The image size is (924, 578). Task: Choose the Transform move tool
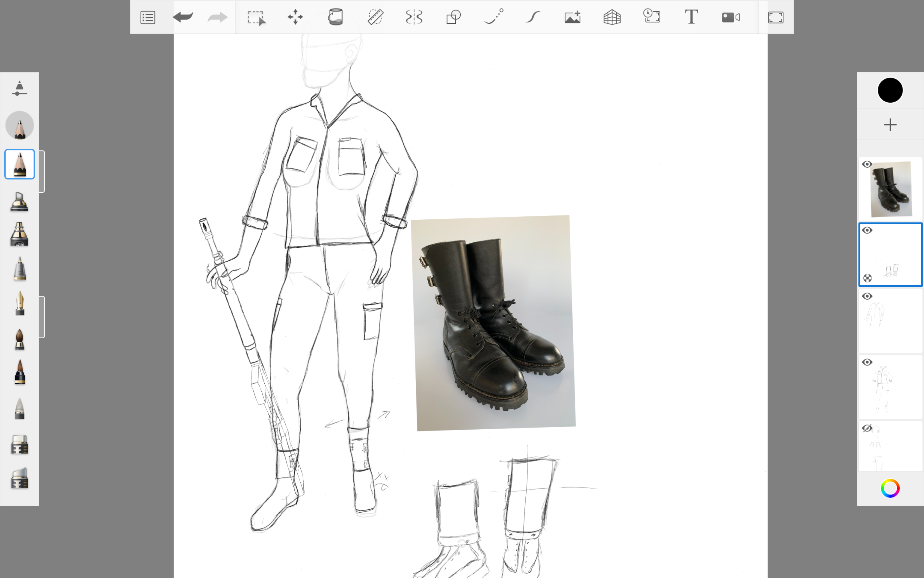pos(295,17)
